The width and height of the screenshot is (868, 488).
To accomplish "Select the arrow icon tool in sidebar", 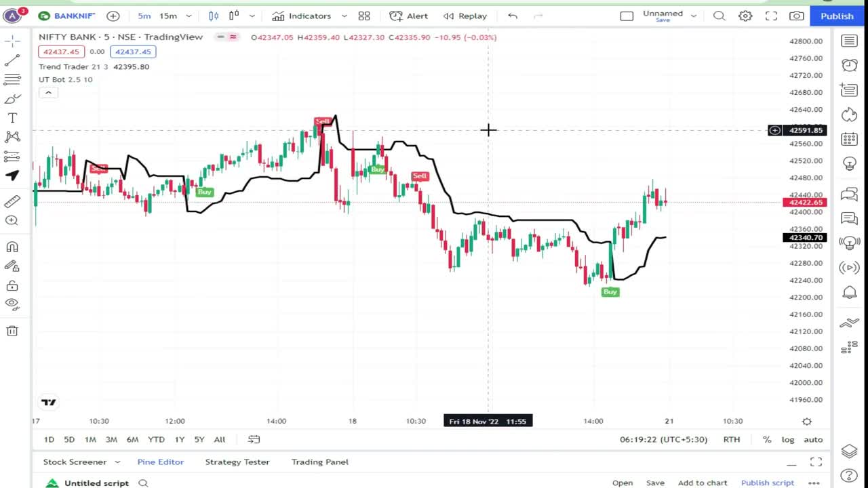I will 12,176.
